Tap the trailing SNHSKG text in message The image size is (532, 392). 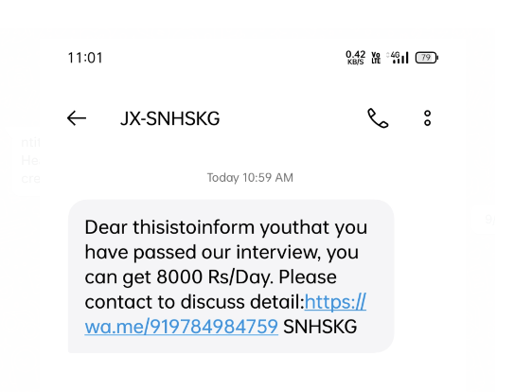pyautogui.click(x=320, y=327)
